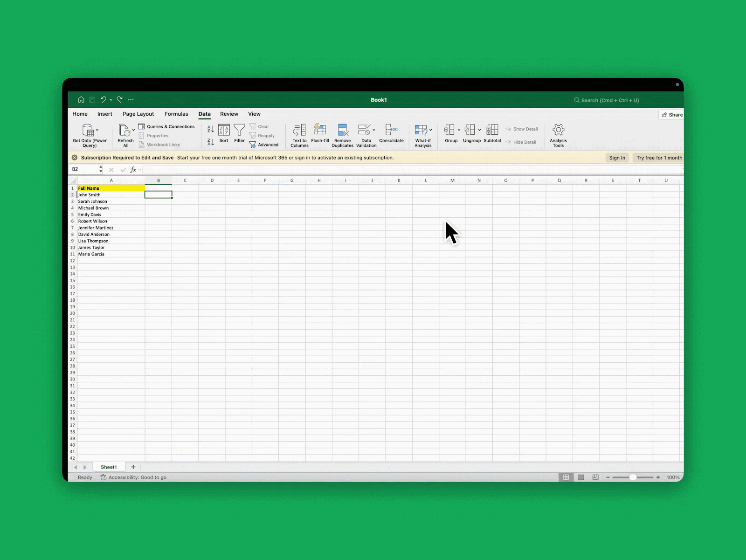Switch to the Formulas ribbon tab
The width and height of the screenshot is (746, 560).
[176, 114]
